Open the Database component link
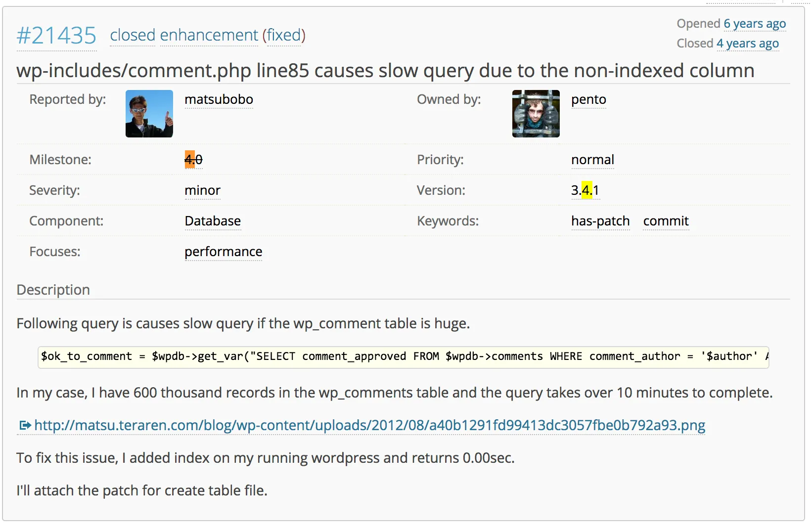811x532 pixels. 213,221
